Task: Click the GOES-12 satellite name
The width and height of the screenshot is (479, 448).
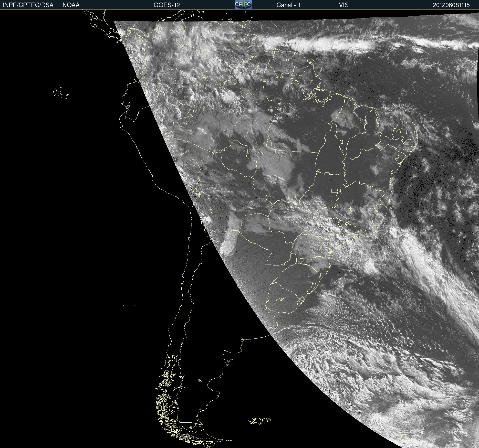Action: pos(167,5)
